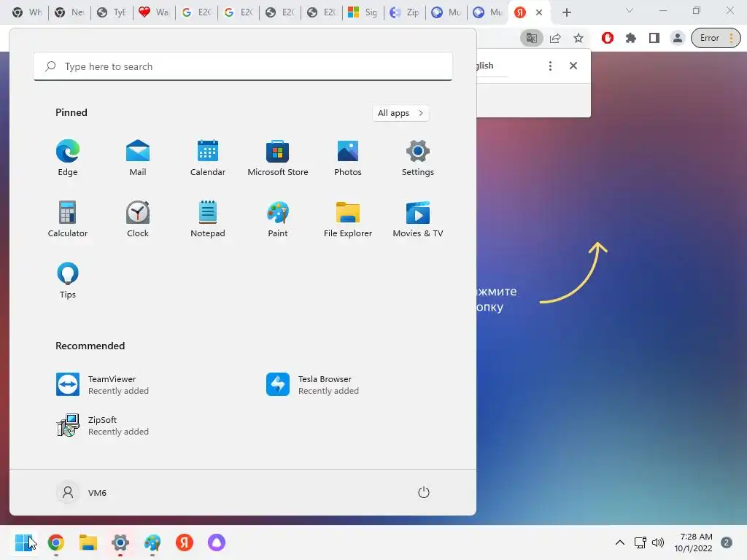Viewport: 747px width, 560px height.
Task: Open the Edge pinned app
Action: (68, 158)
